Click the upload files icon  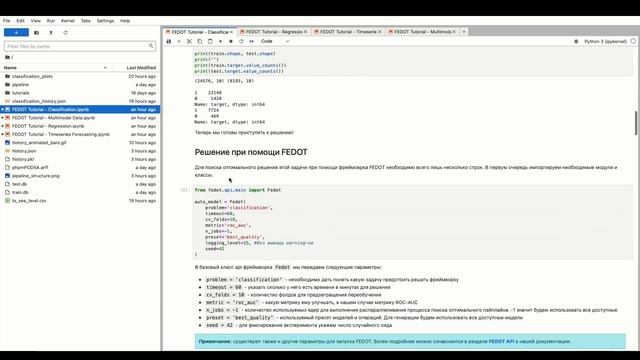(51, 33)
